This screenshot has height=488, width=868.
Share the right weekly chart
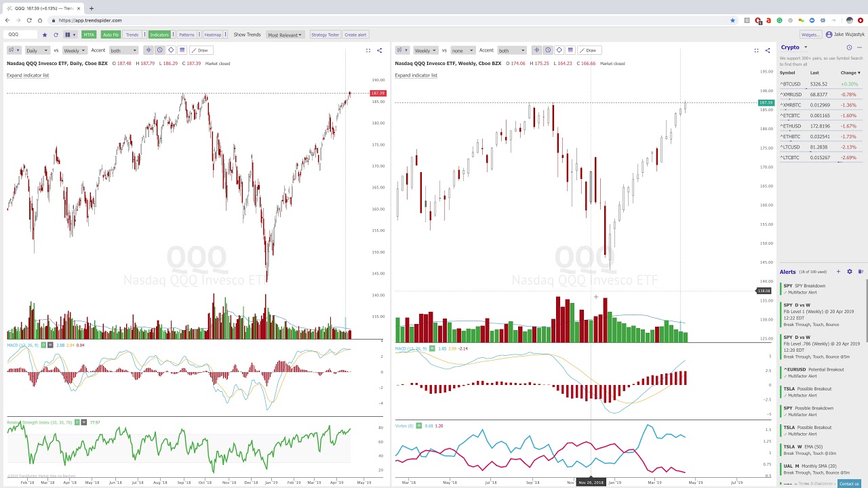[767, 50]
